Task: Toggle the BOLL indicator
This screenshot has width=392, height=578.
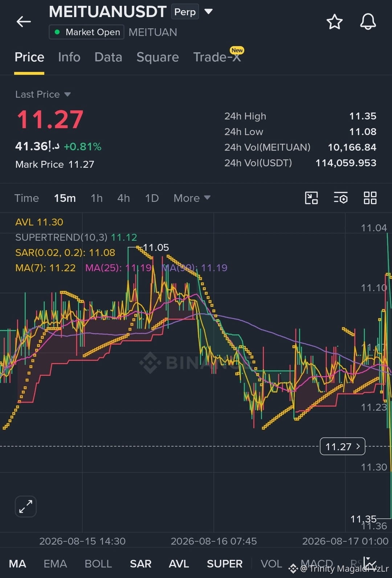Action: point(98,564)
